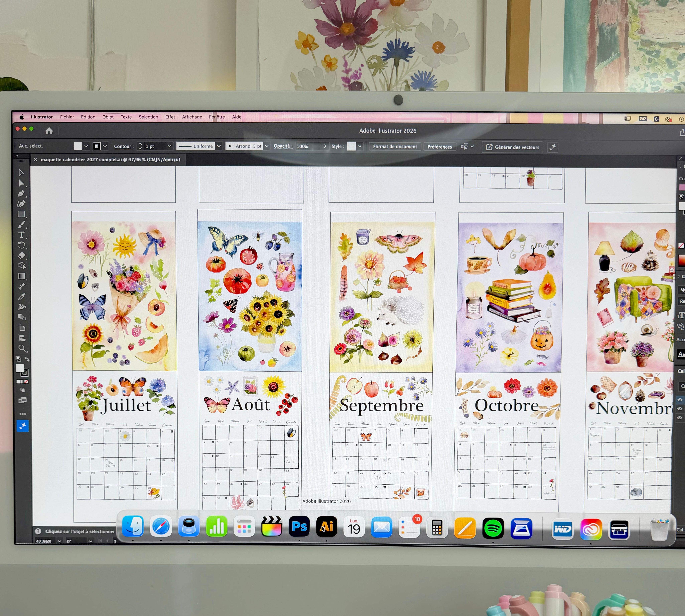
Task: Open the Uniforme width profile dropdown
Action: pyautogui.click(x=219, y=146)
